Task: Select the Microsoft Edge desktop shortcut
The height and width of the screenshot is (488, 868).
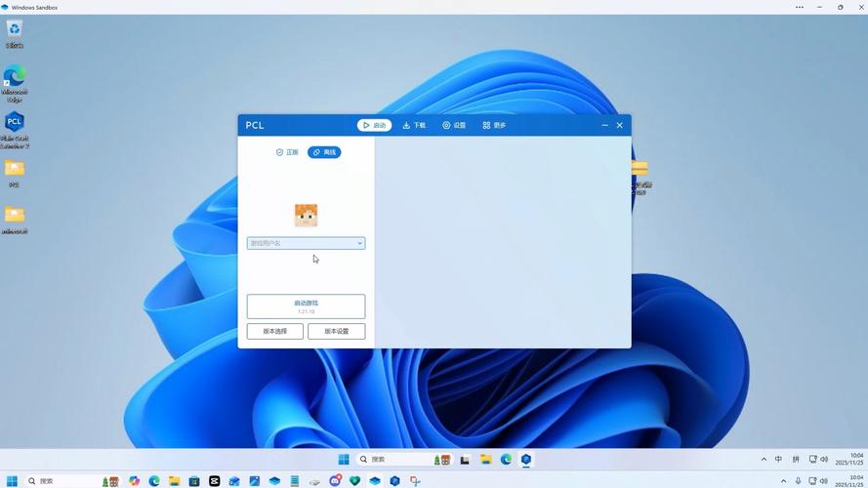Action: click(15, 84)
